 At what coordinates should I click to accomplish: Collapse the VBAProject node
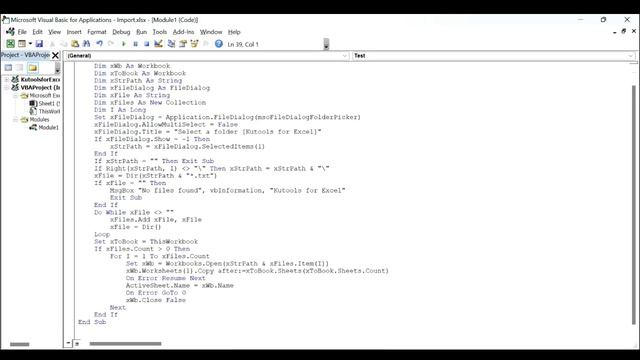7,87
